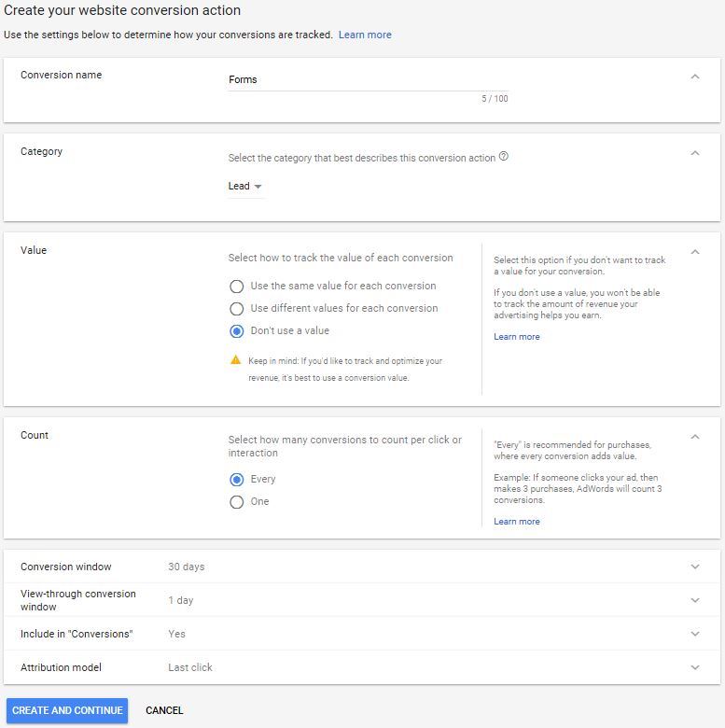Collapse the Value section chevron
725x728 pixels.
[695, 252]
